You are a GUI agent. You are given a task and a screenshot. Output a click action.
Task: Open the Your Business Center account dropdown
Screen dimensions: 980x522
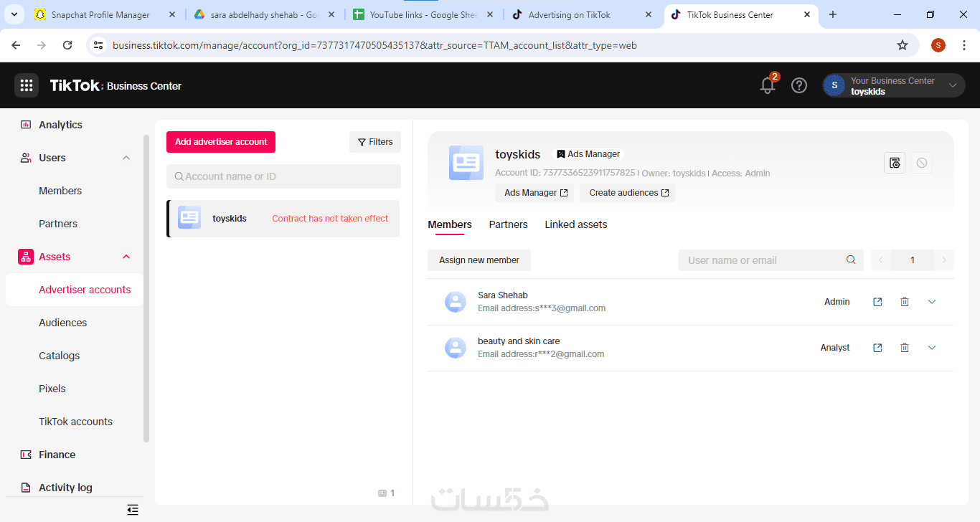click(893, 85)
